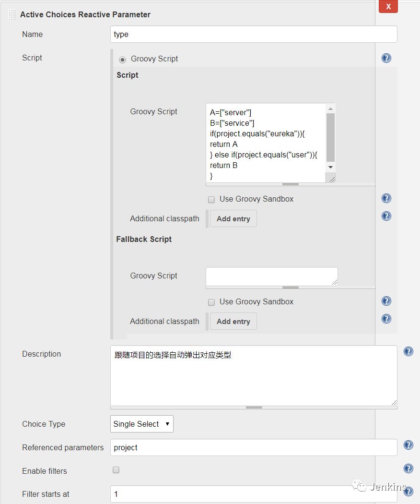420x504 pixels.
Task: Show help for Referenced parameters
Action: coord(408,445)
